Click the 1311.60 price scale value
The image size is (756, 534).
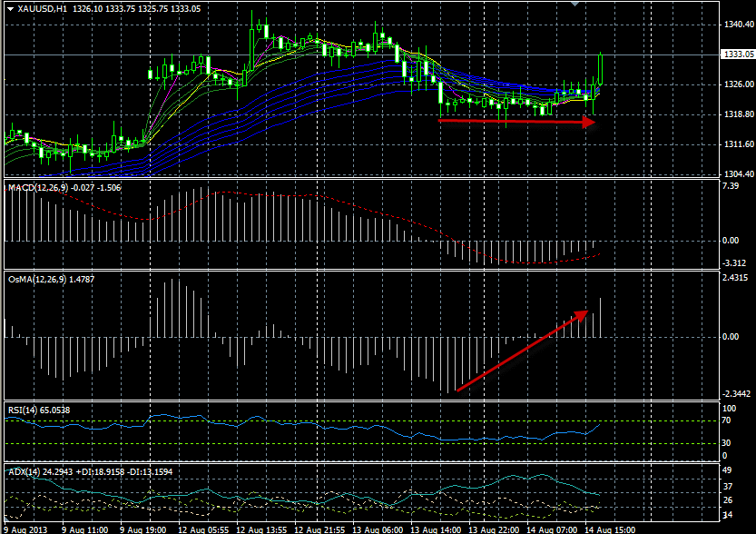739,144
